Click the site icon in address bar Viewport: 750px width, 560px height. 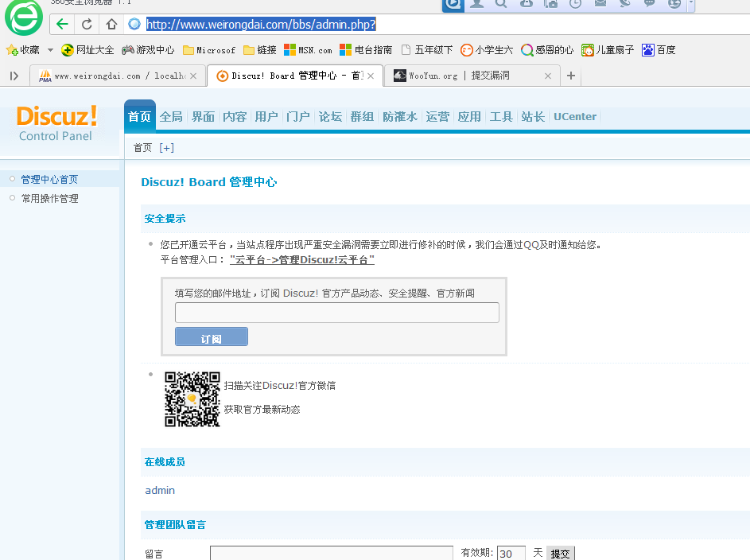[134, 24]
